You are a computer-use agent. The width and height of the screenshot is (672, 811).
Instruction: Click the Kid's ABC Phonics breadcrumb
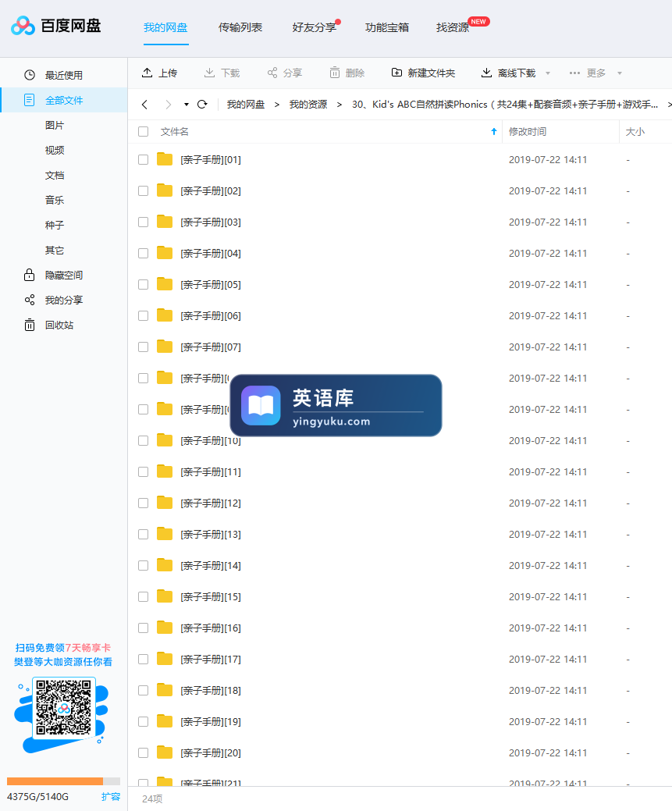coord(505,105)
